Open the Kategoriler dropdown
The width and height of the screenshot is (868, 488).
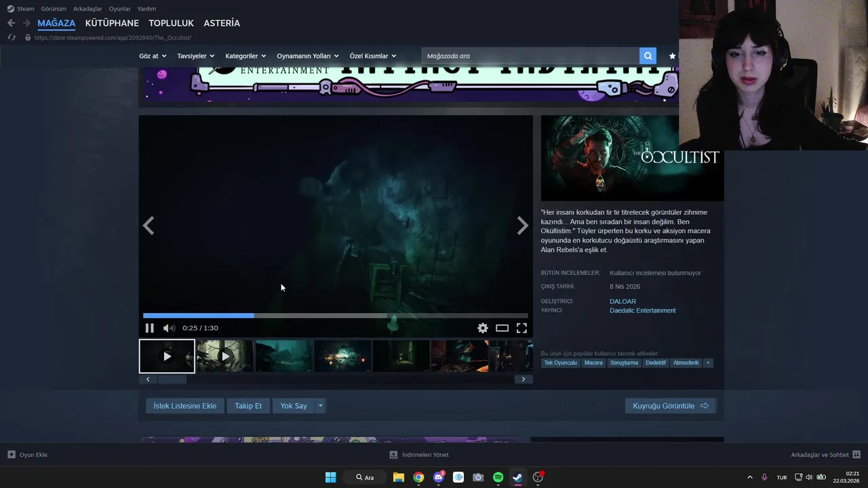click(x=245, y=56)
